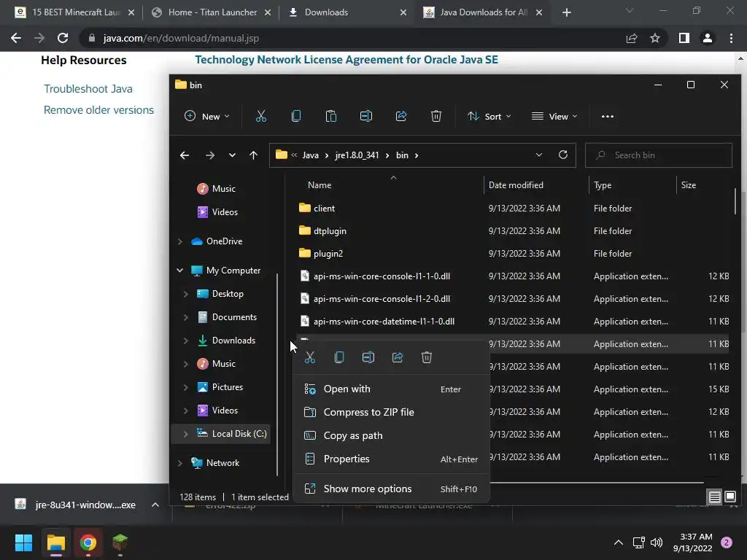This screenshot has width=747, height=560.
Task: Click the Delete icon in the context menu
Action: 426,357
